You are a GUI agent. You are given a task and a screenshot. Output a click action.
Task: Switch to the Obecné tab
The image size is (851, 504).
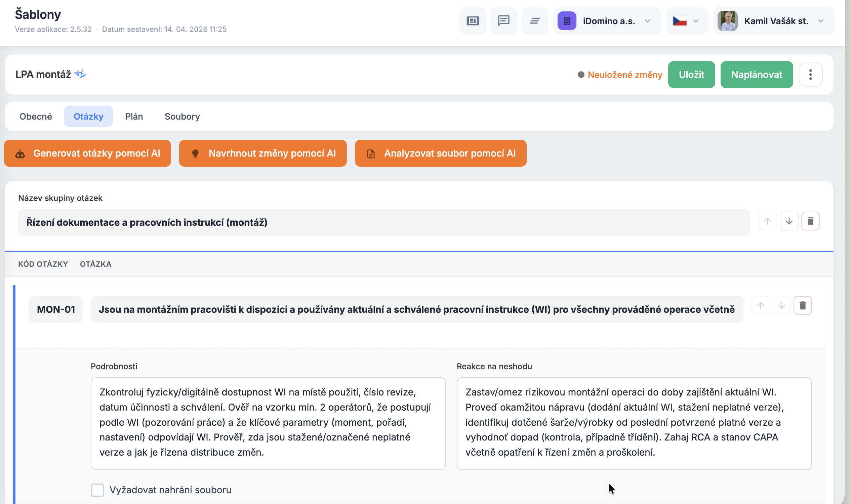[36, 117]
